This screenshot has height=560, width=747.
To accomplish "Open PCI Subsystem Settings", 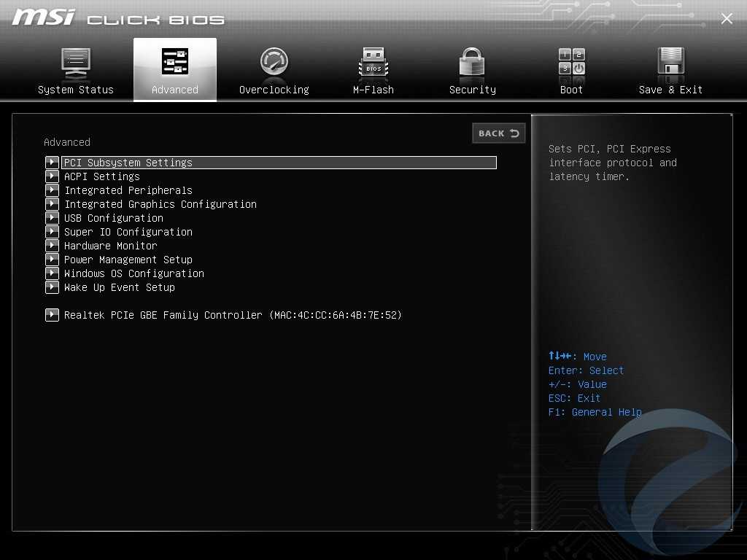I will coord(128,163).
